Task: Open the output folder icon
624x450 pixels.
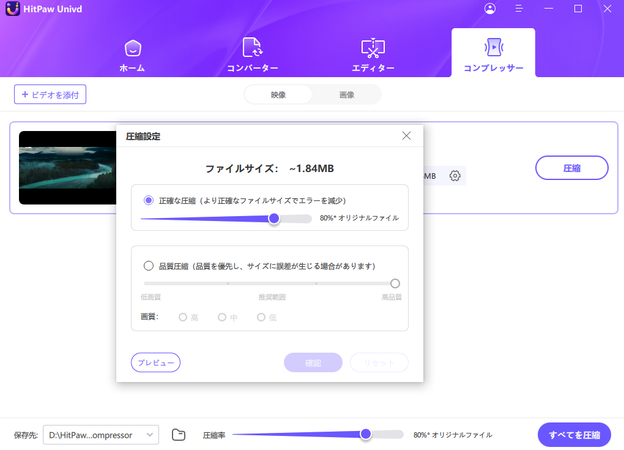Action: [179, 435]
